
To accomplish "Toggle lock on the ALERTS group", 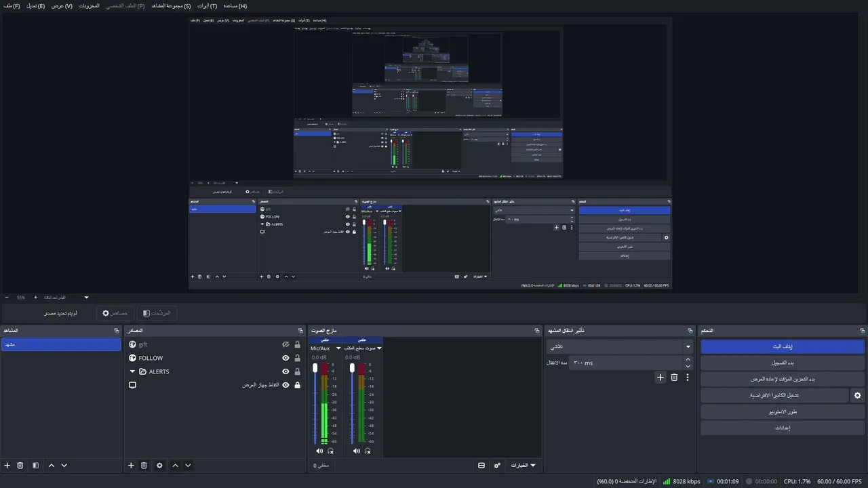I will 297,371.
